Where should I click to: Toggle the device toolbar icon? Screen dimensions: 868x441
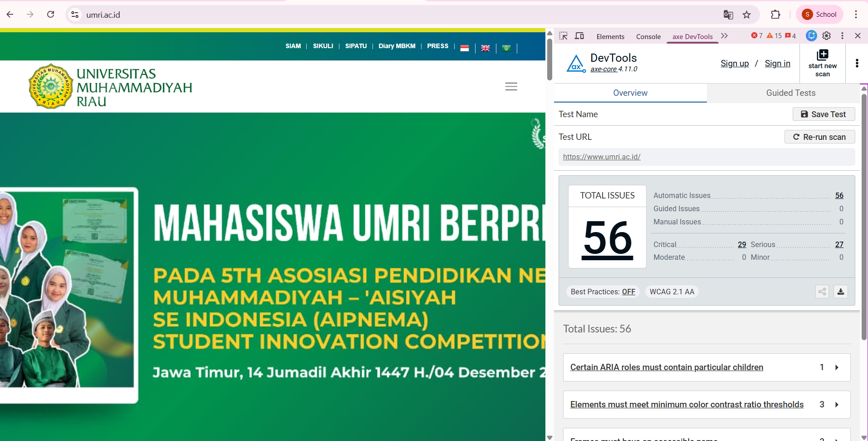pos(579,36)
